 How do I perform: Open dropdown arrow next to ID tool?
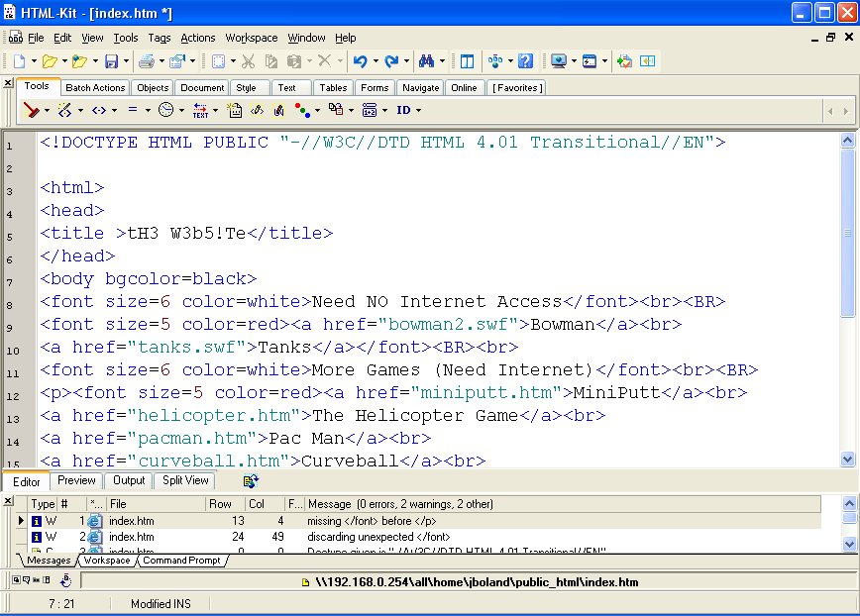(x=418, y=111)
